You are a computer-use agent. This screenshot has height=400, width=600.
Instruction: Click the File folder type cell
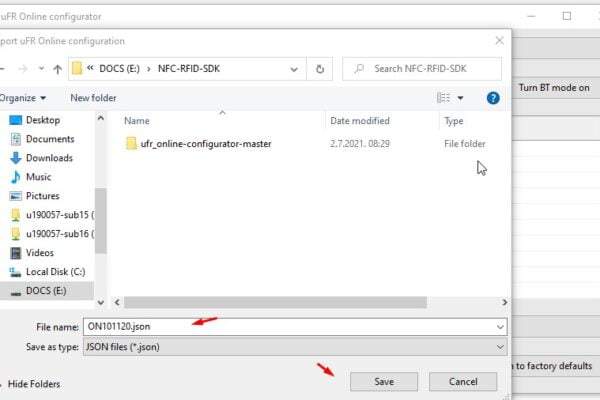tap(465, 144)
